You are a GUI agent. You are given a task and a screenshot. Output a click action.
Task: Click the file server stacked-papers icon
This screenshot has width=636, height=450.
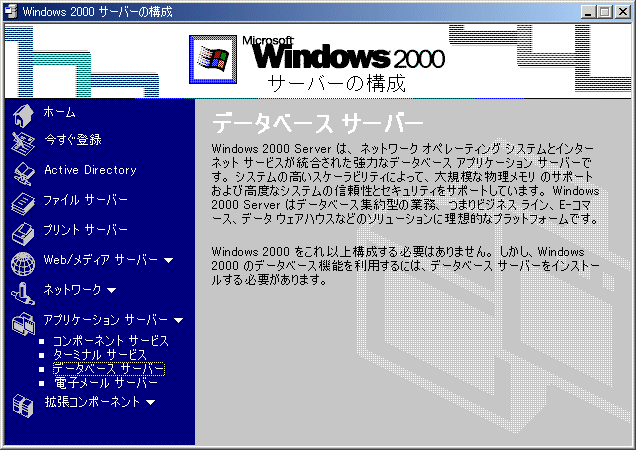23,204
